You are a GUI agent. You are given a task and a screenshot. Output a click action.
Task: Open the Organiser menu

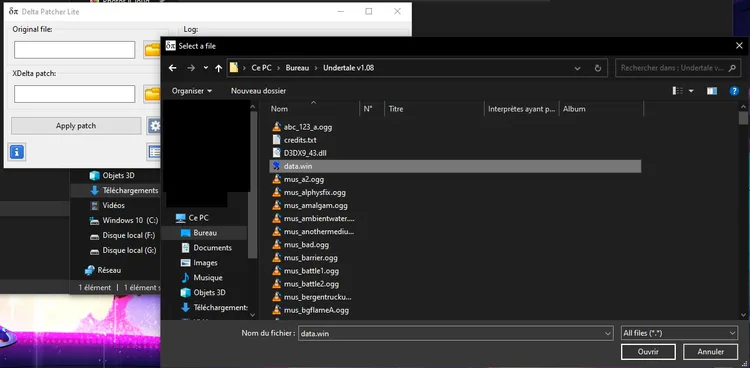[x=192, y=91]
